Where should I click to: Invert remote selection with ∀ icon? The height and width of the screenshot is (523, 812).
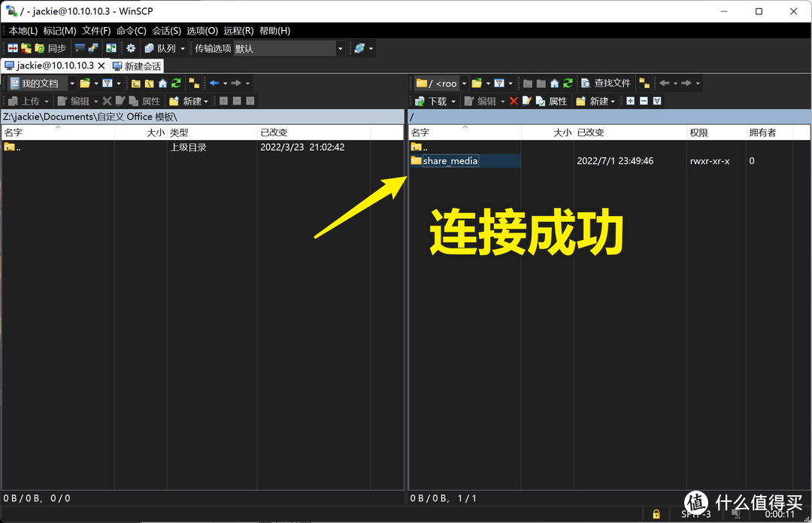(657, 100)
